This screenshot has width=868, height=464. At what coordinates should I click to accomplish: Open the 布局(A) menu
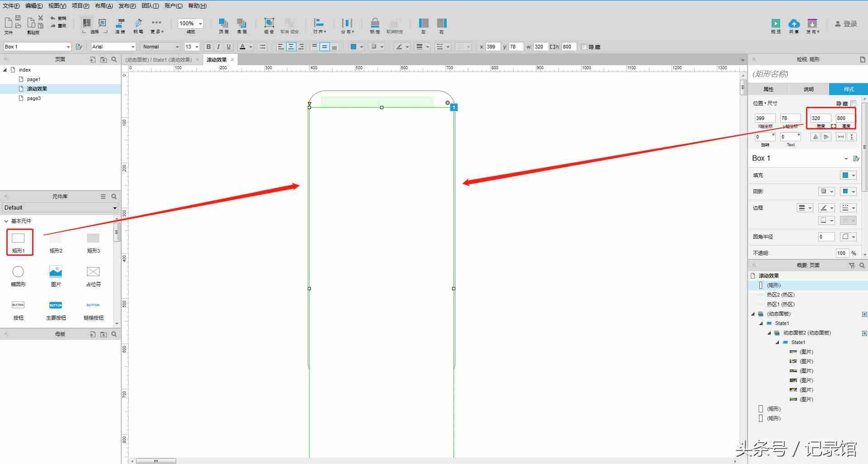coord(104,6)
